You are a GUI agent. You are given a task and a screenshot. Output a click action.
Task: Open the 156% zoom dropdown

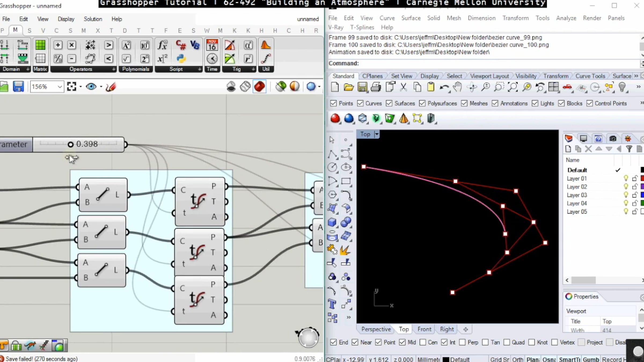pyautogui.click(x=60, y=87)
